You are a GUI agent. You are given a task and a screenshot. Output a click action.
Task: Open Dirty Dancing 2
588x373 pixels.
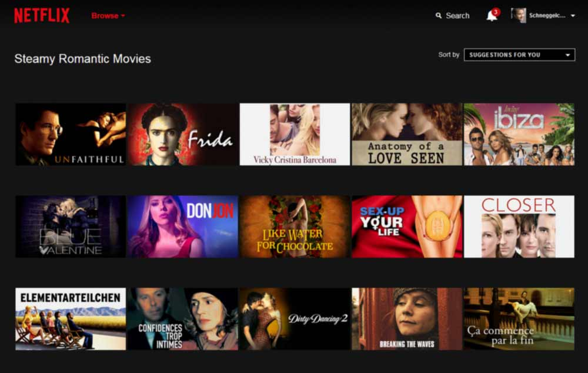(x=295, y=318)
